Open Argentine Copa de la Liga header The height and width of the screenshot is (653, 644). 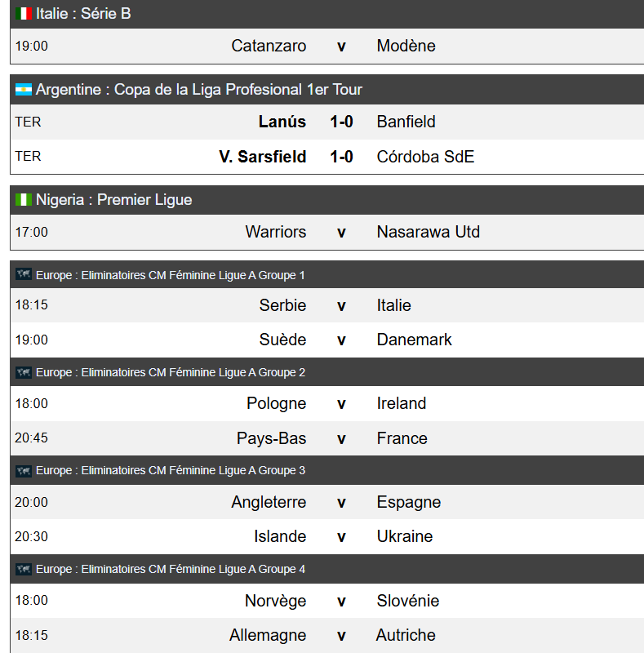pyautogui.click(x=199, y=90)
